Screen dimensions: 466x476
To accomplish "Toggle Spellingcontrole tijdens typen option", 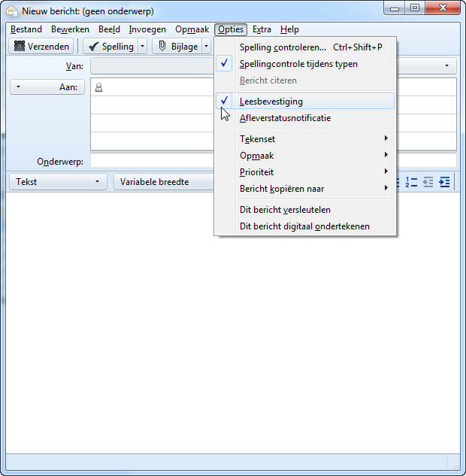I will [x=305, y=64].
